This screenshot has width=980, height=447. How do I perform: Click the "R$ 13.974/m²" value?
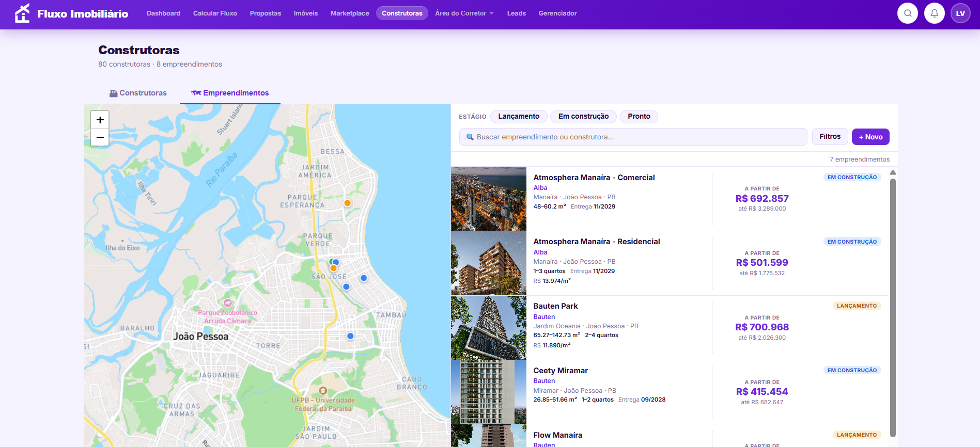tap(552, 281)
